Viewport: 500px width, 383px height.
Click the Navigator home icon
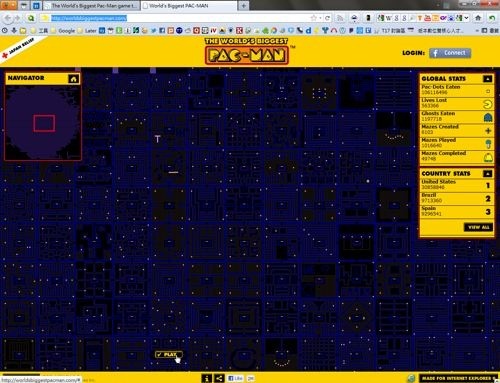pos(73,79)
